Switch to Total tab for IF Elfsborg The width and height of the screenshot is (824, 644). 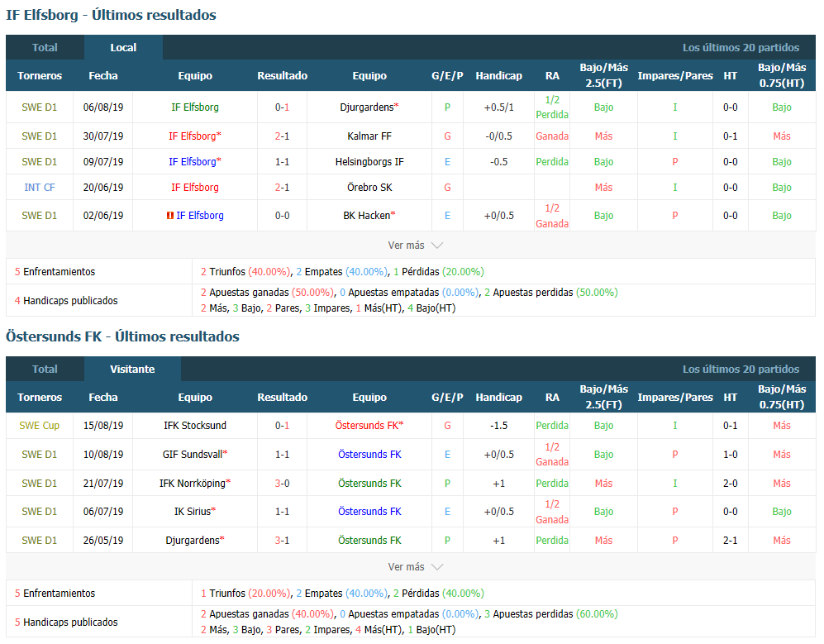tap(45, 47)
